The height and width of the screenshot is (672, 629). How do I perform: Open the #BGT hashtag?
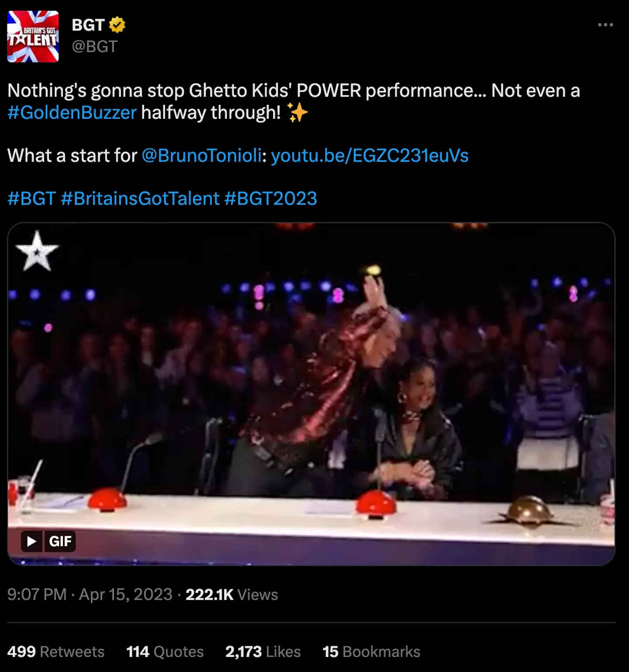[x=32, y=198]
